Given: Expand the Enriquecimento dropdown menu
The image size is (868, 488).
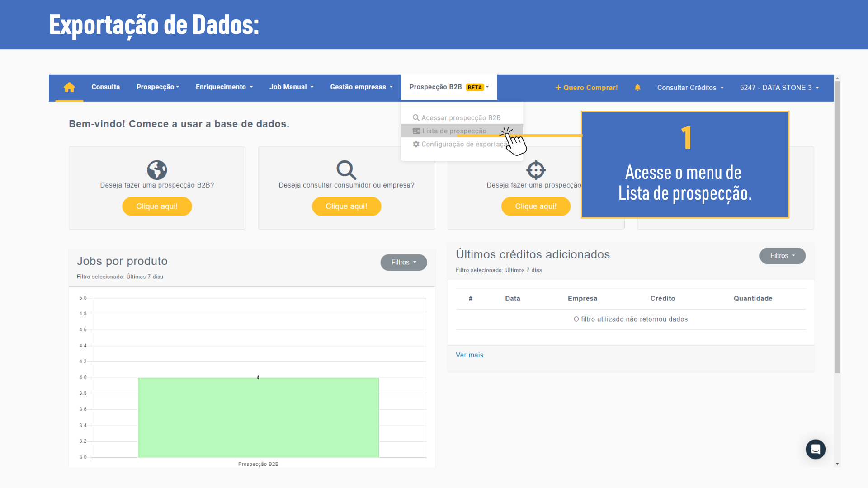Looking at the screenshot, I should tap(224, 87).
